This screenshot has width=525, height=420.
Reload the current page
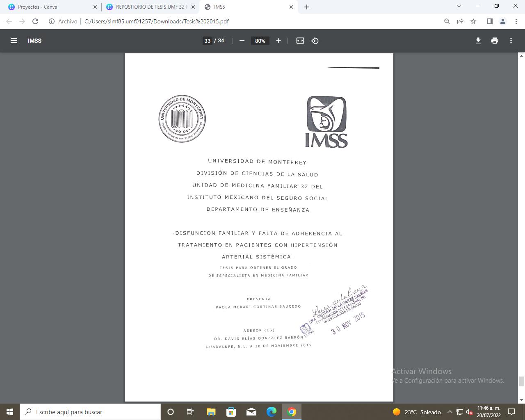(35, 21)
